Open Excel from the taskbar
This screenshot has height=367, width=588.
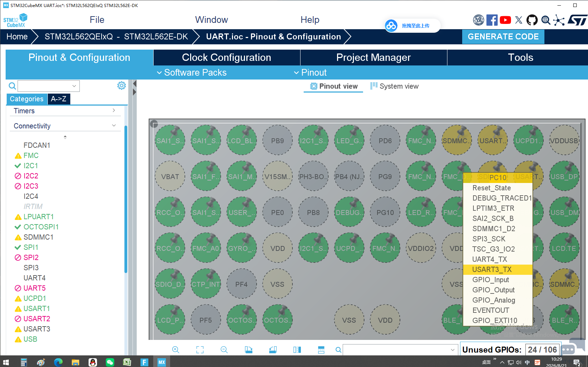pos(127,362)
